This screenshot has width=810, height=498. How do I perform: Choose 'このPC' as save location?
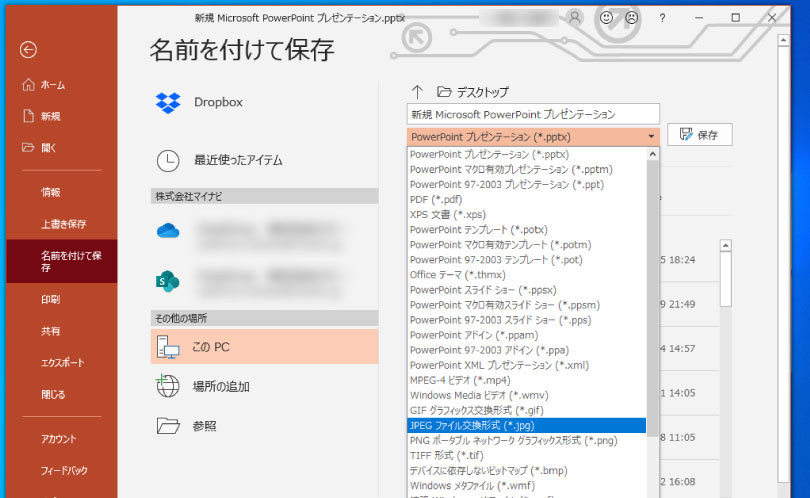[210, 346]
